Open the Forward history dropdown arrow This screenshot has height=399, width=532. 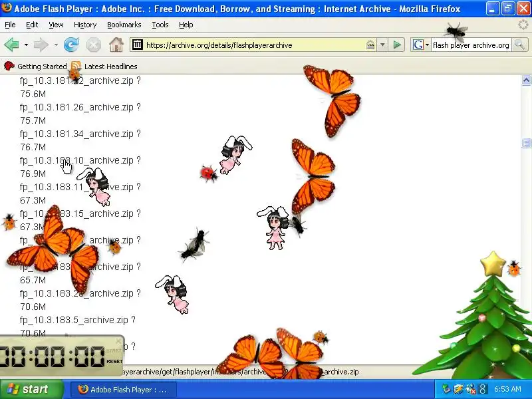pos(56,45)
